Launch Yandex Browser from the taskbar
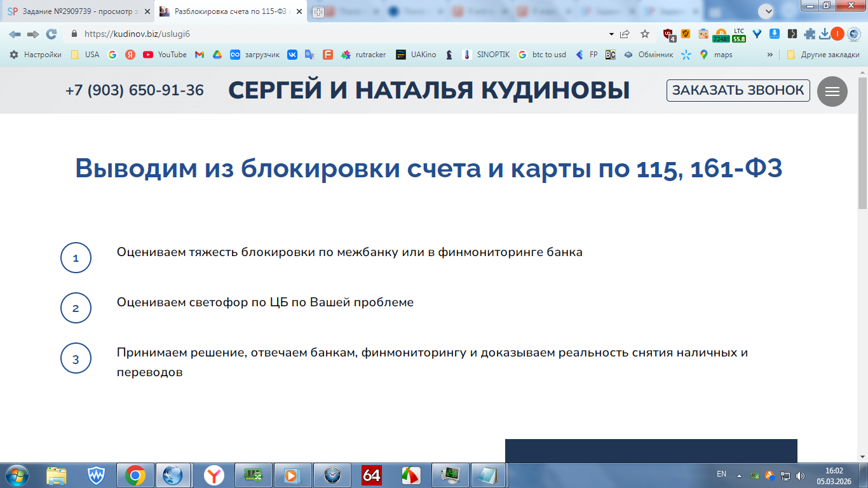This screenshot has height=488, width=868. click(x=214, y=475)
